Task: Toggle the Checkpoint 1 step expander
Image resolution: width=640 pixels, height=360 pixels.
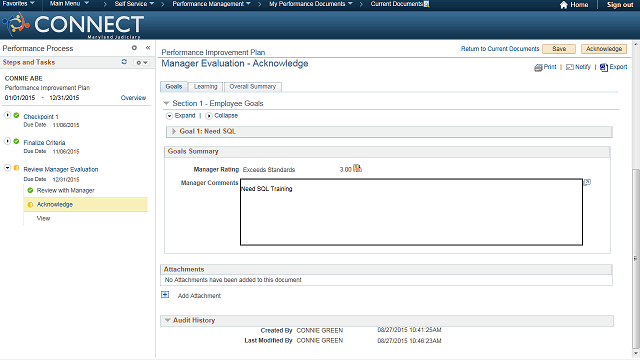Action: tap(7, 115)
